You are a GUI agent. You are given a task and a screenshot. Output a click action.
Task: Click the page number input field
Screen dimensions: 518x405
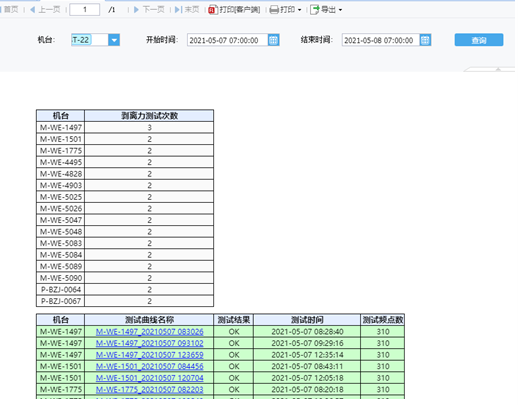[85, 10]
